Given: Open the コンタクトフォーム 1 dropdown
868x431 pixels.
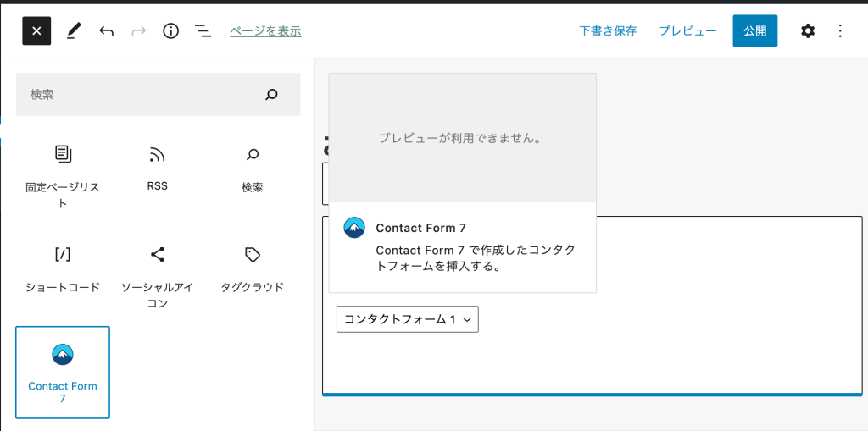Looking at the screenshot, I should [x=408, y=319].
